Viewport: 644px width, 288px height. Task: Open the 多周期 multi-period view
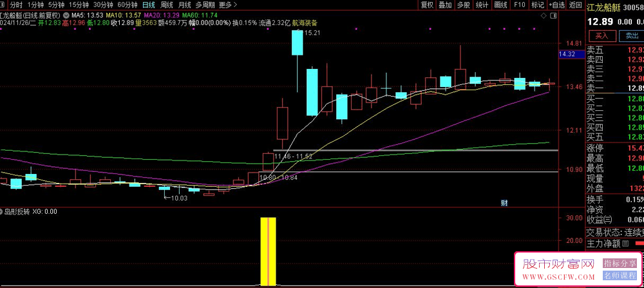(x=205, y=5)
